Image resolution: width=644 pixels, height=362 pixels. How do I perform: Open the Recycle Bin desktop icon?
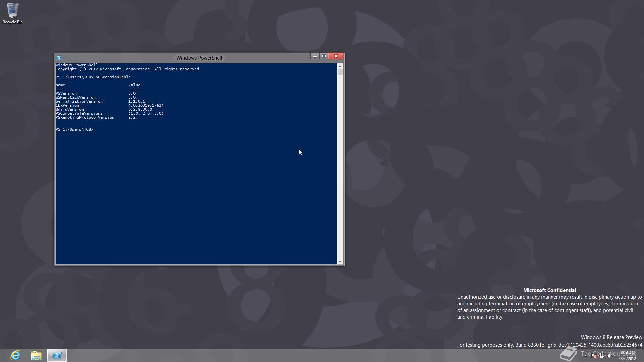point(12,13)
